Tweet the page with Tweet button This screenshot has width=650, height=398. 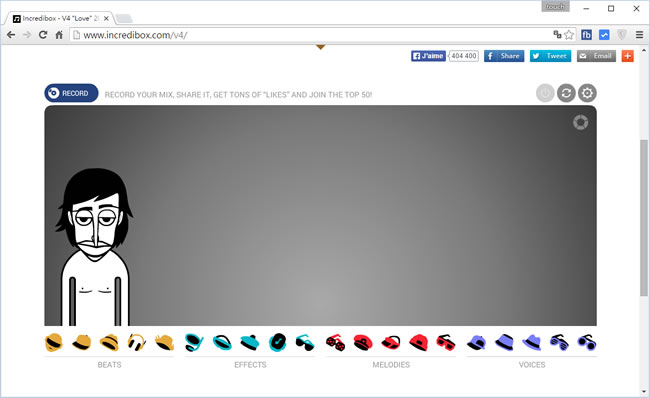pyautogui.click(x=551, y=56)
